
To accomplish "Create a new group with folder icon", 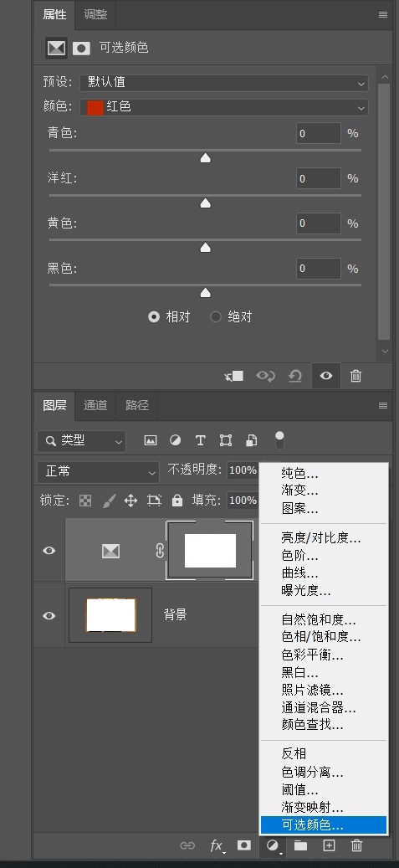I will pyautogui.click(x=300, y=845).
